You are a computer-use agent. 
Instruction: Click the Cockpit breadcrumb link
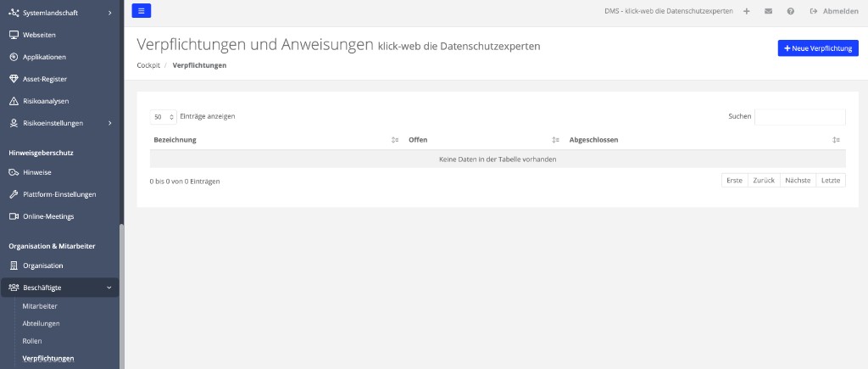148,65
